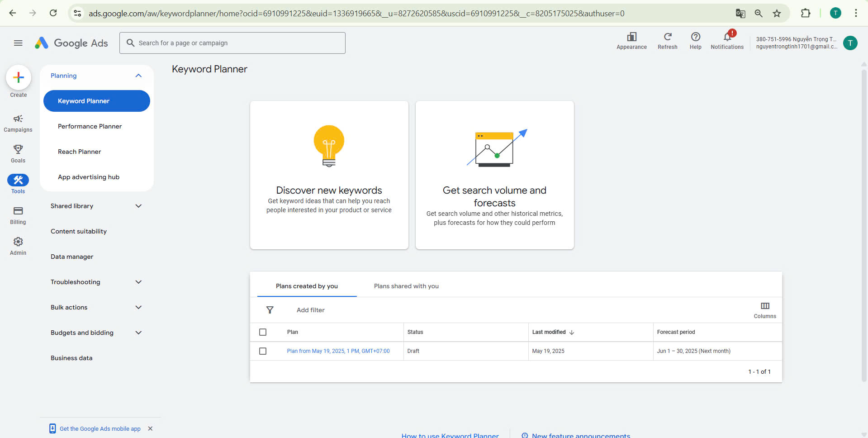The width and height of the screenshot is (868, 438).
Task: Open Notifications bell with alert badge
Action: (727, 37)
